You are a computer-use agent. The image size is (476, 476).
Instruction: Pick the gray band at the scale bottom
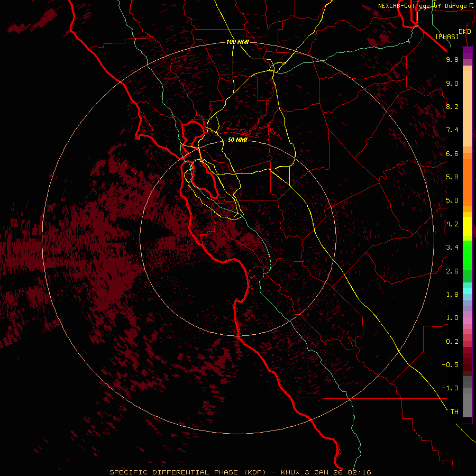(x=467, y=405)
